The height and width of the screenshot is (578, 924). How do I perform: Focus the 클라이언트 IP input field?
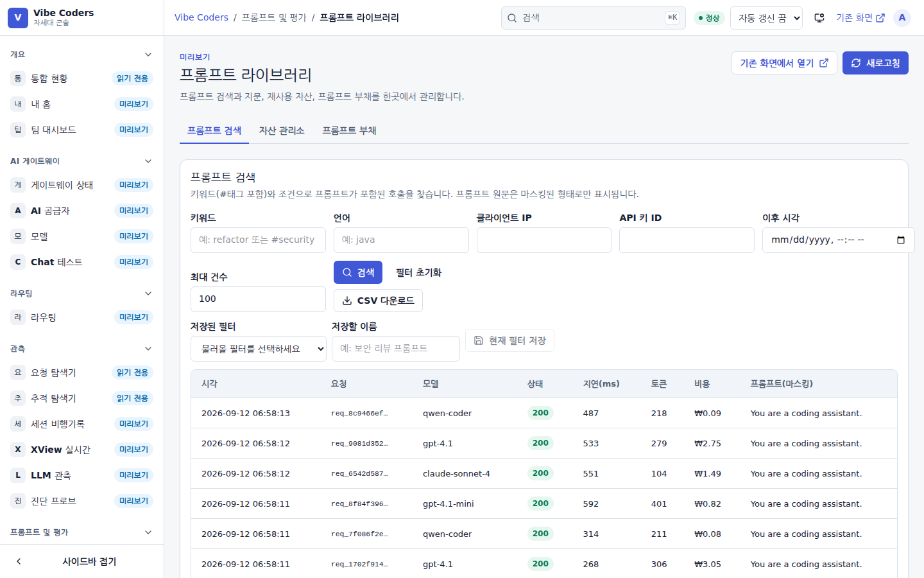click(544, 240)
